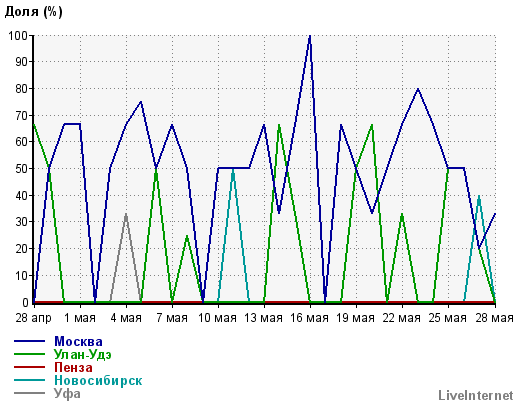
Task: Click the 28 апр date axis label
Action: tap(33, 318)
